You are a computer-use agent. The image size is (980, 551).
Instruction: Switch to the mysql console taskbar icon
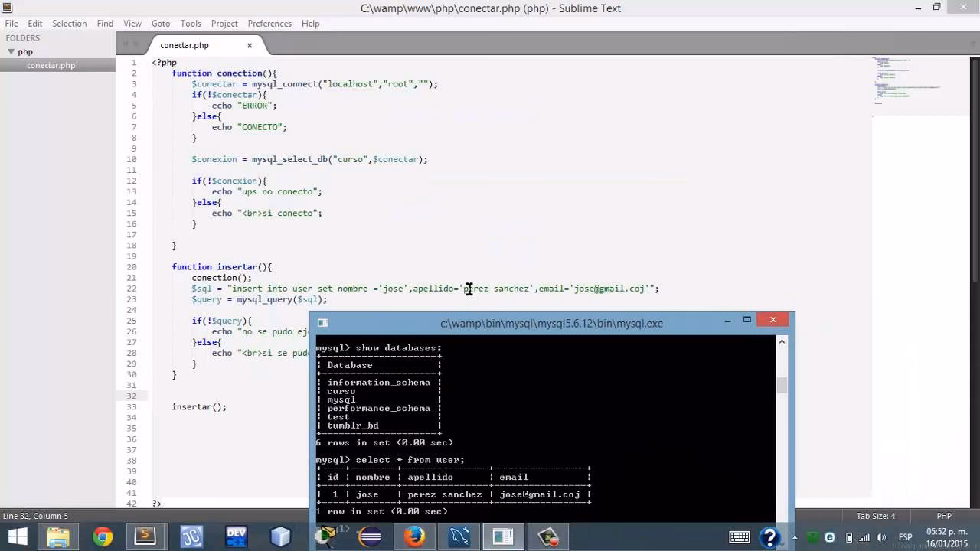(x=503, y=537)
